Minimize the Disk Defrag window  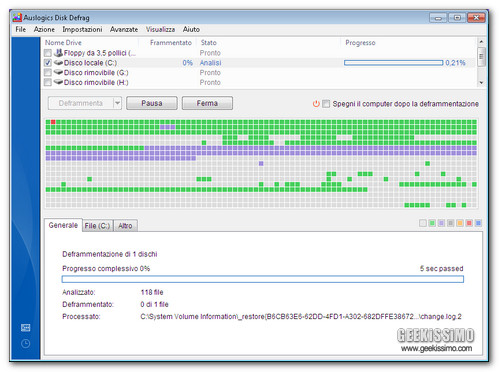pos(438,18)
